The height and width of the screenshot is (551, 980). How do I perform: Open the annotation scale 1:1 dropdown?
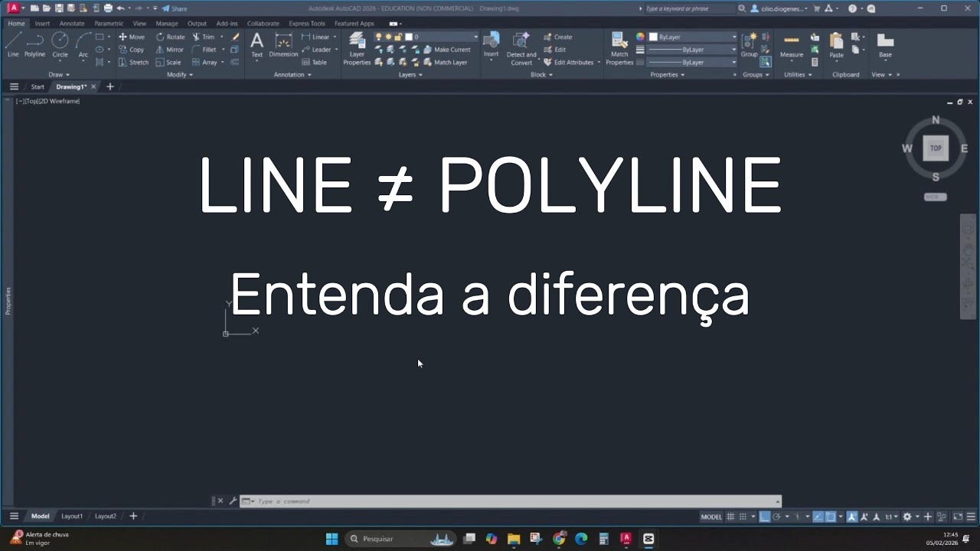(x=890, y=517)
